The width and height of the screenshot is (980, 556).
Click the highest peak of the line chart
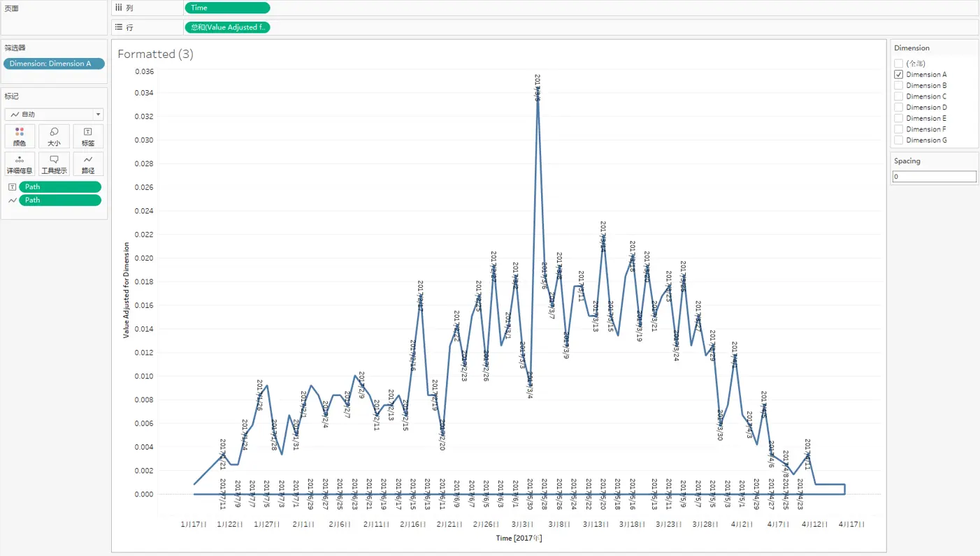[538, 88]
